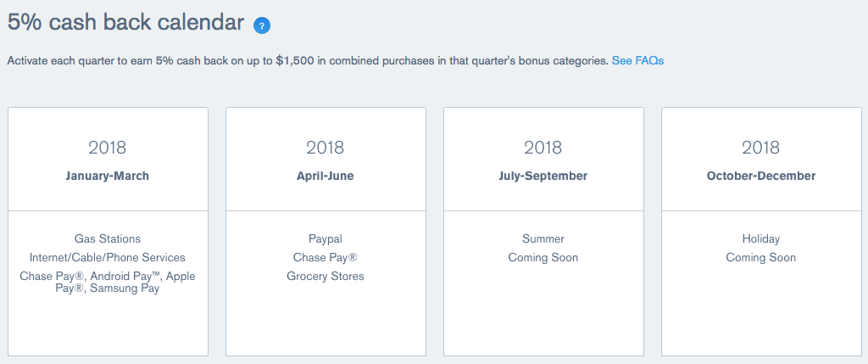Click Coming Soon under Holiday
The height and width of the screenshot is (364, 868).
pyautogui.click(x=761, y=258)
